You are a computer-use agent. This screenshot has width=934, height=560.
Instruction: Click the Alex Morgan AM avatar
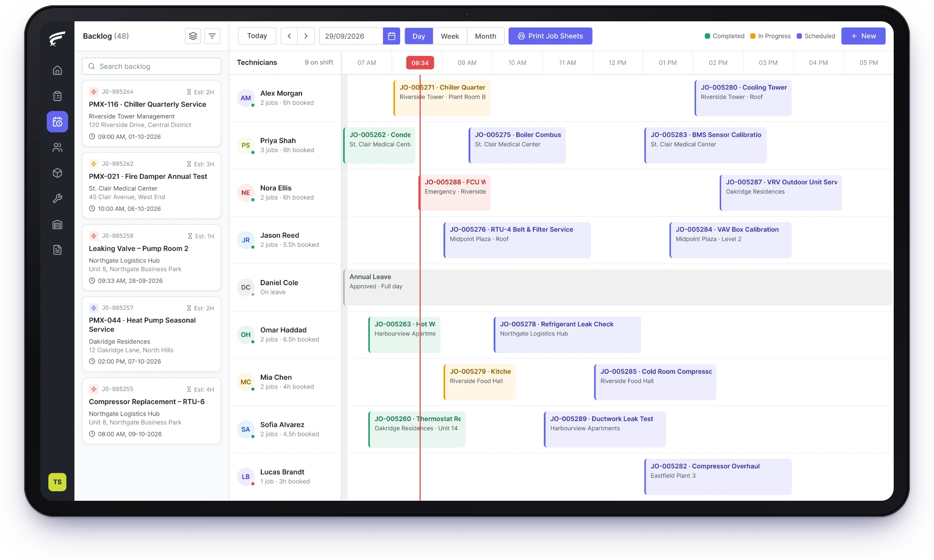coord(246,98)
